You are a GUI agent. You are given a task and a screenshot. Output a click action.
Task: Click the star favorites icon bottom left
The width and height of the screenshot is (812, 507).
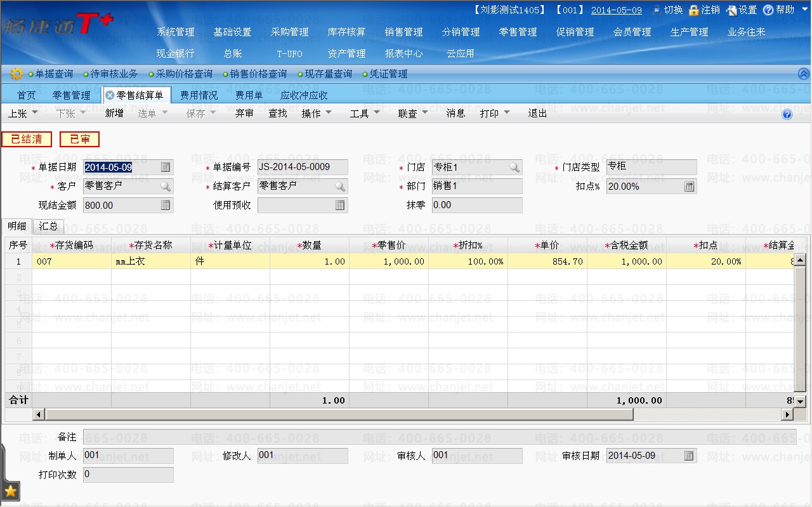pyautogui.click(x=11, y=491)
